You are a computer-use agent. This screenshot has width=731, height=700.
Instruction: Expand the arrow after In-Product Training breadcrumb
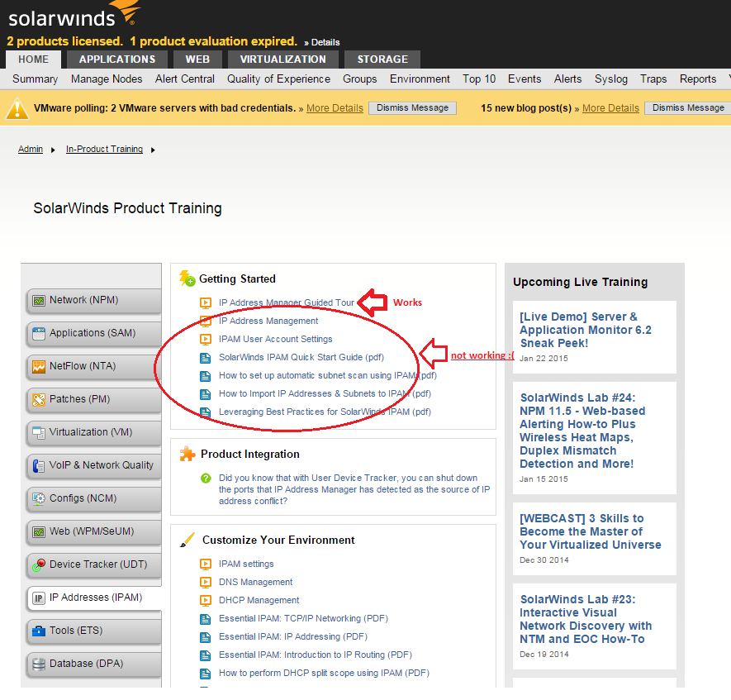153,150
